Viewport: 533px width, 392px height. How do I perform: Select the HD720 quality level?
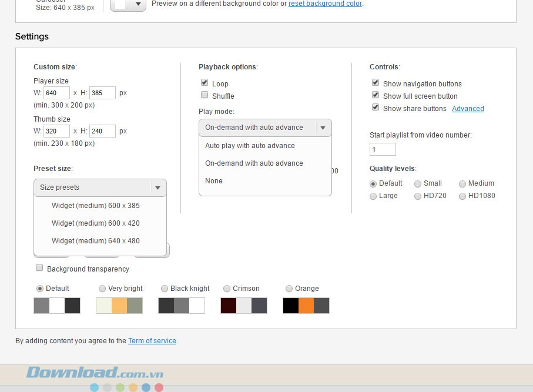(x=418, y=196)
